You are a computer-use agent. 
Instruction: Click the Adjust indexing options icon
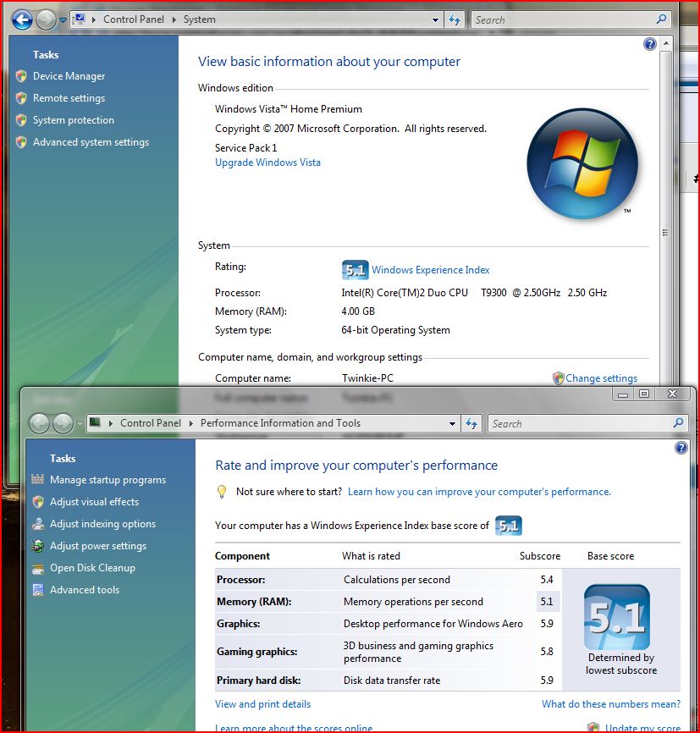pyautogui.click(x=38, y=524)
